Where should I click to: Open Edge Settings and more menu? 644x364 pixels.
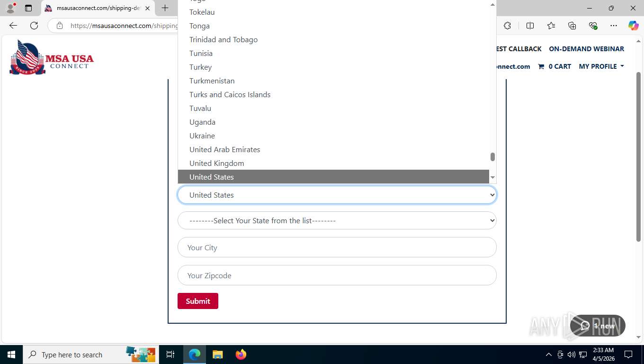pos(614,26)
